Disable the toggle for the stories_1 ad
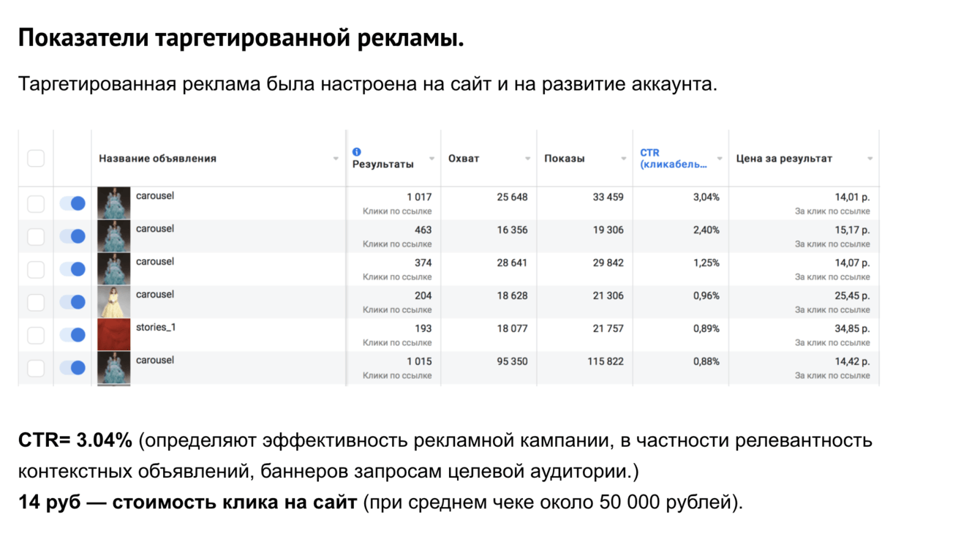 (72, 335)
